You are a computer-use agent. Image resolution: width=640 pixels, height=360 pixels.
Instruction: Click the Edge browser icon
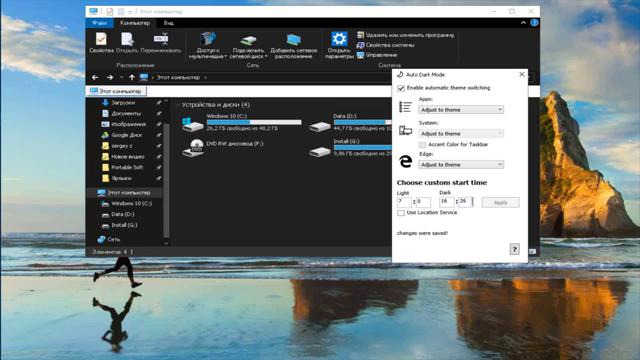click(405, 161)
